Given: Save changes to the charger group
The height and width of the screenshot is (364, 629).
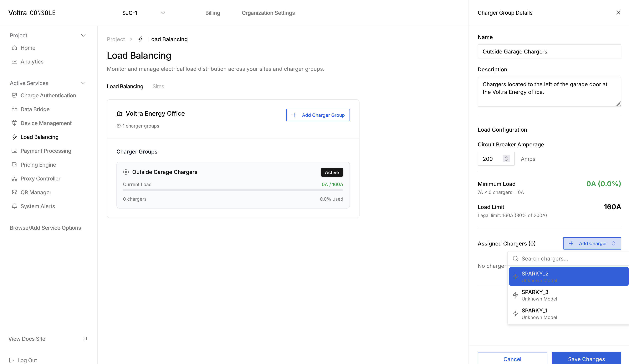Looking at the screenshot, I should (x=586, y=359).
